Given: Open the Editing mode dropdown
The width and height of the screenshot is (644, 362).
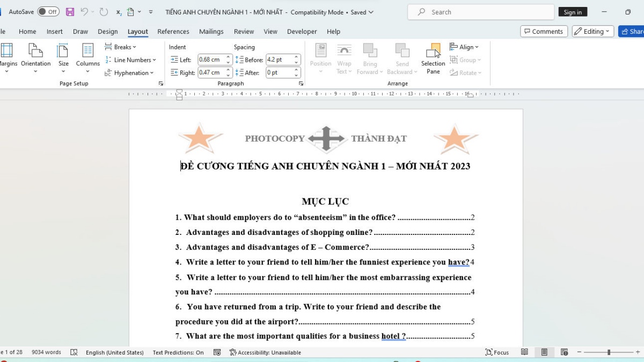Looking at the screenshot, I should 592,31.
